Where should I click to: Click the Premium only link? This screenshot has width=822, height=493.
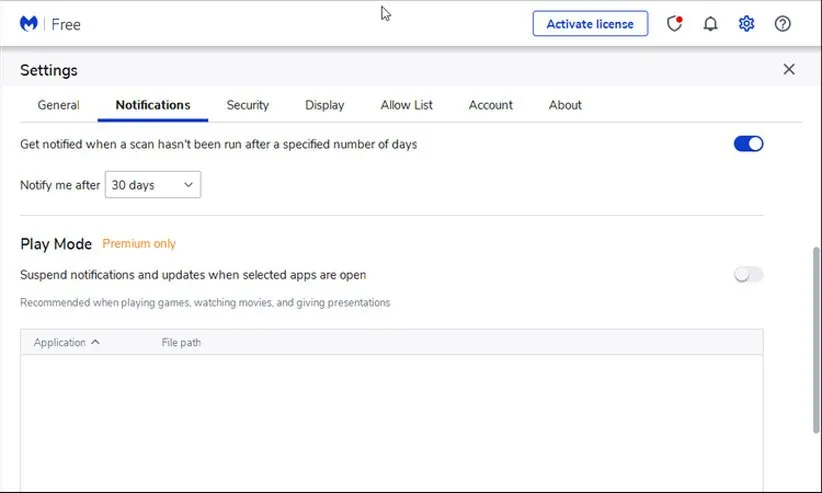139,244
